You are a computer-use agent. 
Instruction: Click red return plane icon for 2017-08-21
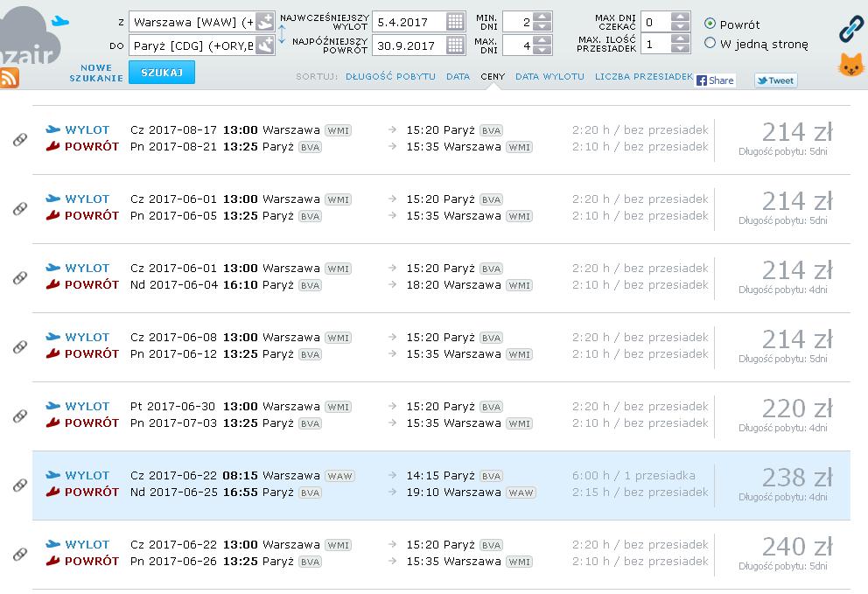(52, 146)
